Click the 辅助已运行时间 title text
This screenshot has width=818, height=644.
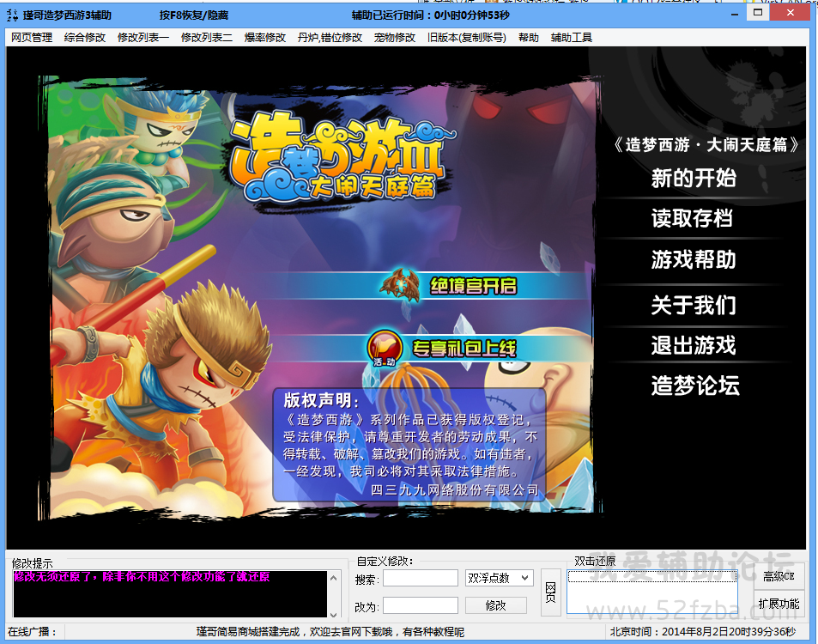430,15
